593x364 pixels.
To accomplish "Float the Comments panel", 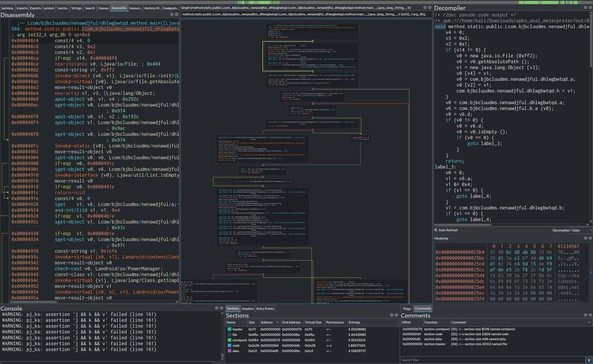I will point(586,315).
